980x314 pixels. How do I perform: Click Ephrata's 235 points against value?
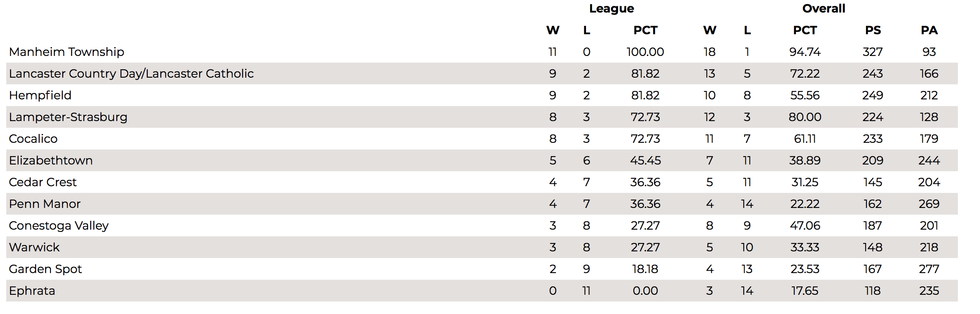(929, 291)
